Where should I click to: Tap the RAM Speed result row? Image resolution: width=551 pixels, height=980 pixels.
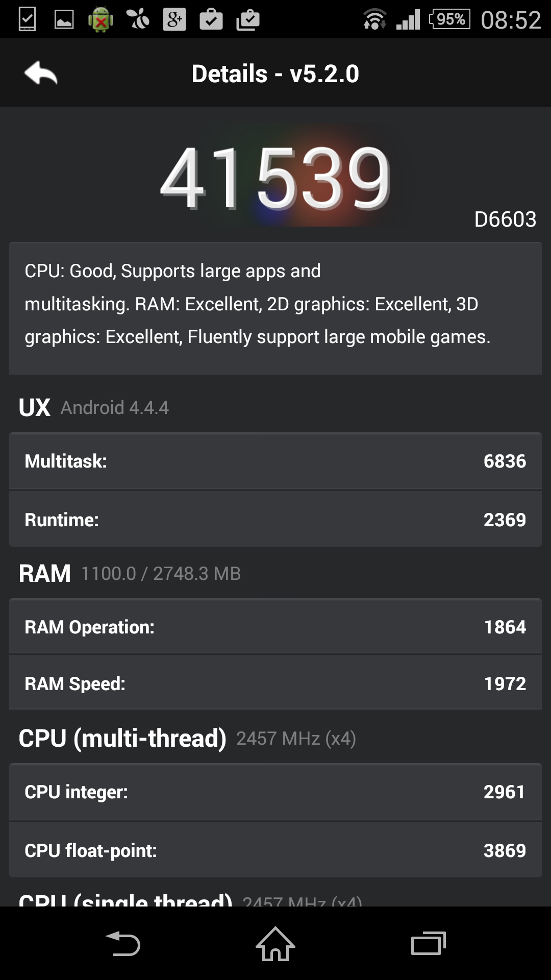[x=275, y=683]
